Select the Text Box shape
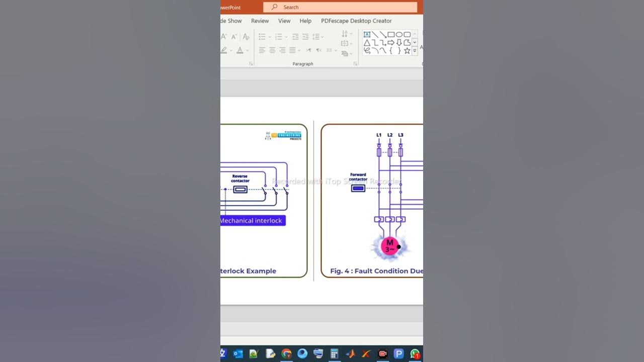The height and width of the screenshot is (362, 644). click(x=367, y=35)
